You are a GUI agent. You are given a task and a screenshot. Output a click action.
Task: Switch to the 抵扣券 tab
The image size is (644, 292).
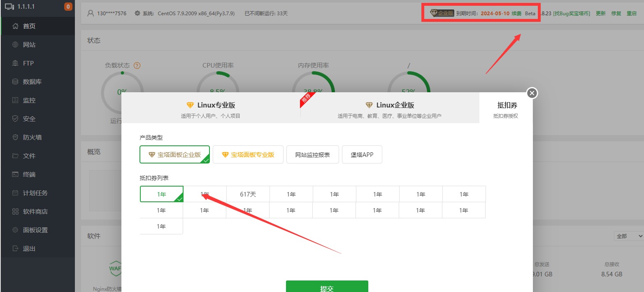point(506,108)
